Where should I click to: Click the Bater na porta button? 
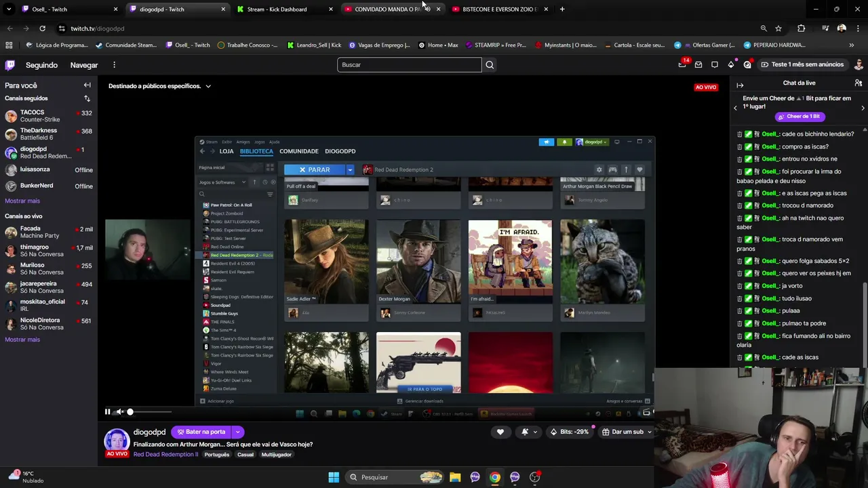tap(201, 432)
